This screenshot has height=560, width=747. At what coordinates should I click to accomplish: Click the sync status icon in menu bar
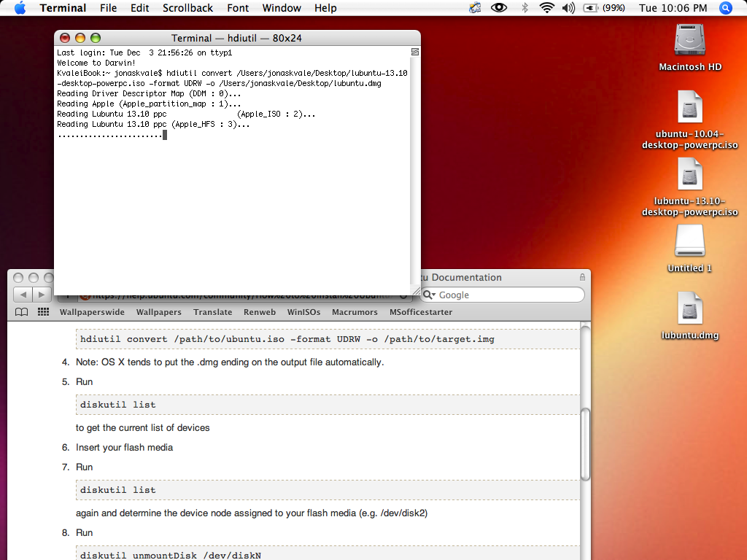point(475,7)
